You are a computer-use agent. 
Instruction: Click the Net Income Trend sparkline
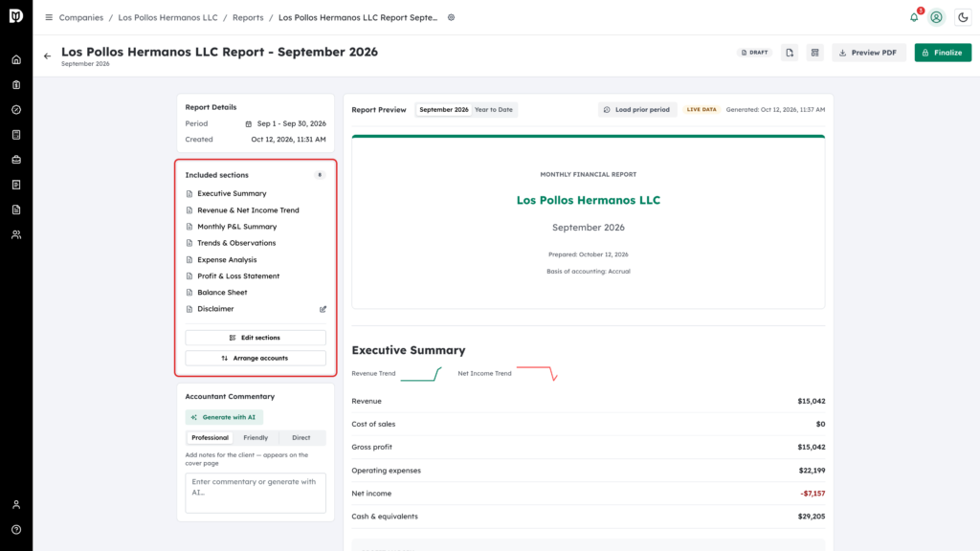coord(537,374)
